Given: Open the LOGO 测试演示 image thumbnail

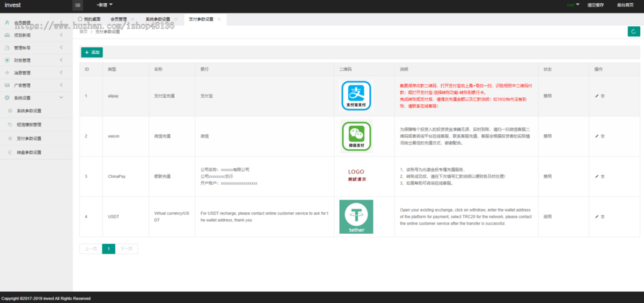Looking at the screenshot, I should pos(356,176).
